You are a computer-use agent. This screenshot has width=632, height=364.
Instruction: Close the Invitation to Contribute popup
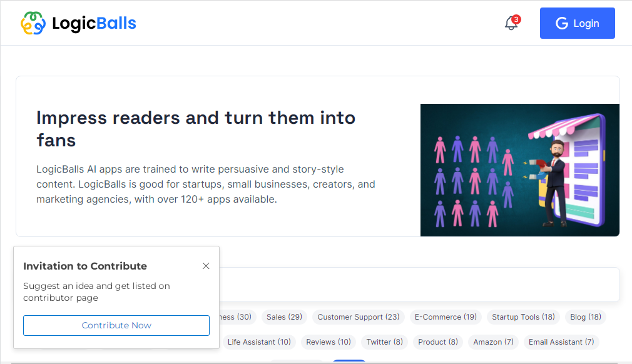pos(206,266)
